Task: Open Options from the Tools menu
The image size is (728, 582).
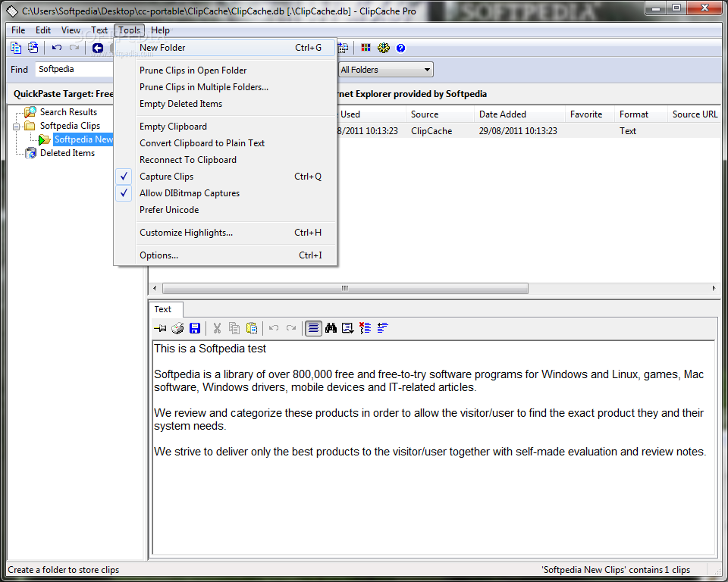Action: (x=225, y=255)
